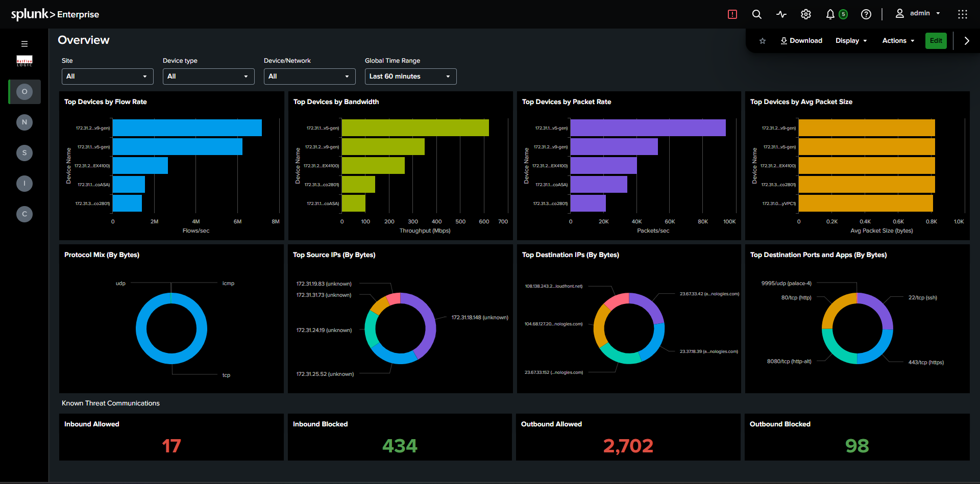Open the apps grid icon
This screenshot has height=484, width=980.
(x=963, y=14)
